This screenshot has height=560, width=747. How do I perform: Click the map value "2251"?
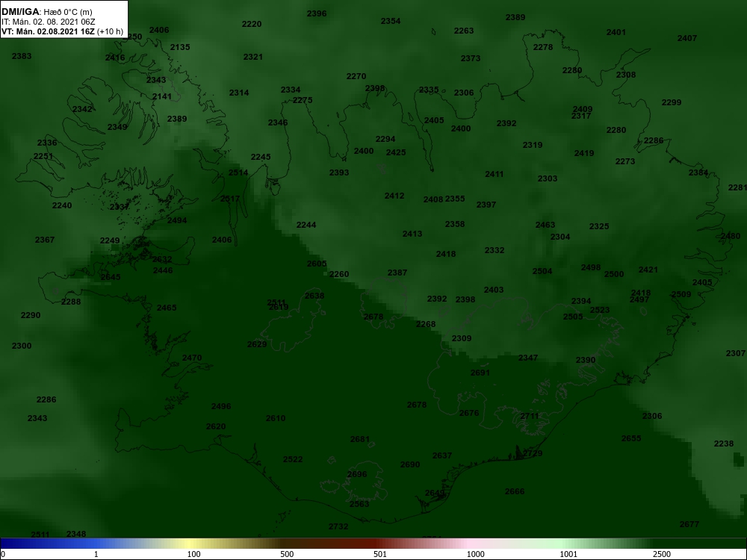[43, 156]
